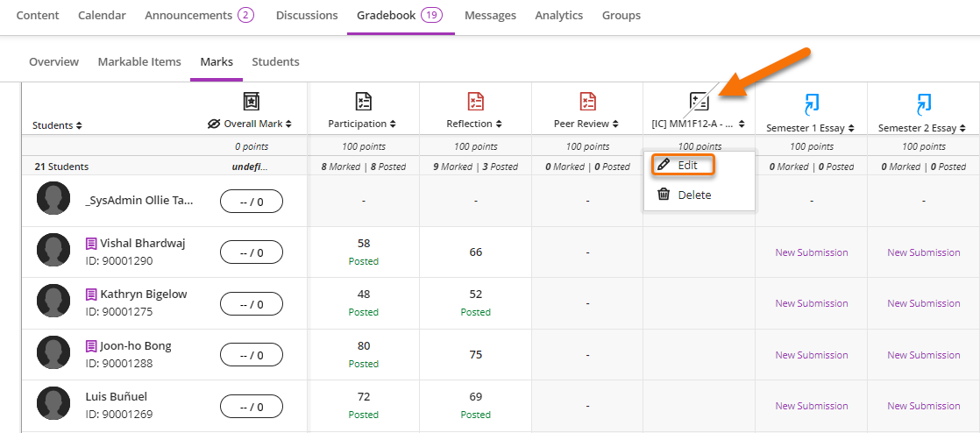The height and width of the screenshot is (433, 980).
Task: Click Joon-ho Bong's Reflection mark 75
Action: pyautogui.click(x=476, y=355)
